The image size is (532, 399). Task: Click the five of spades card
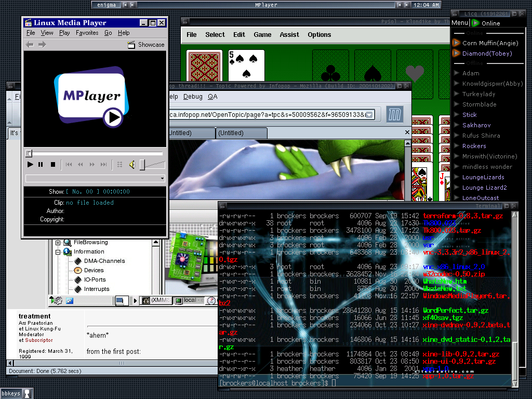pos(246,66)
